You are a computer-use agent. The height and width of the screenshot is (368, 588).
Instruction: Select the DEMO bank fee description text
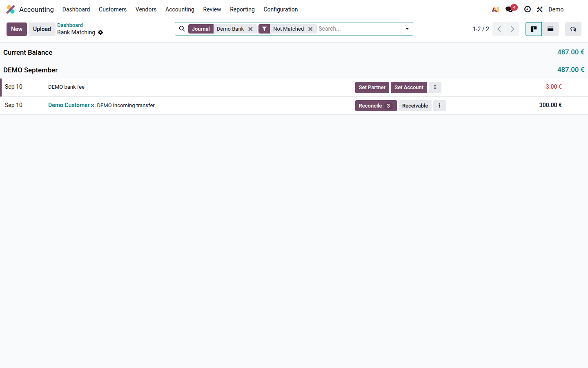pos(66,87)
